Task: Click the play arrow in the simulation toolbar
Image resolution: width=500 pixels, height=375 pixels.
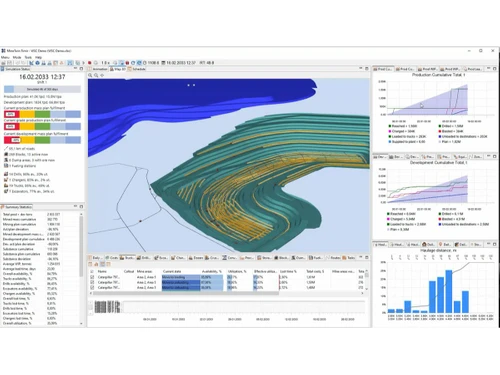Action: pos(84,63)
